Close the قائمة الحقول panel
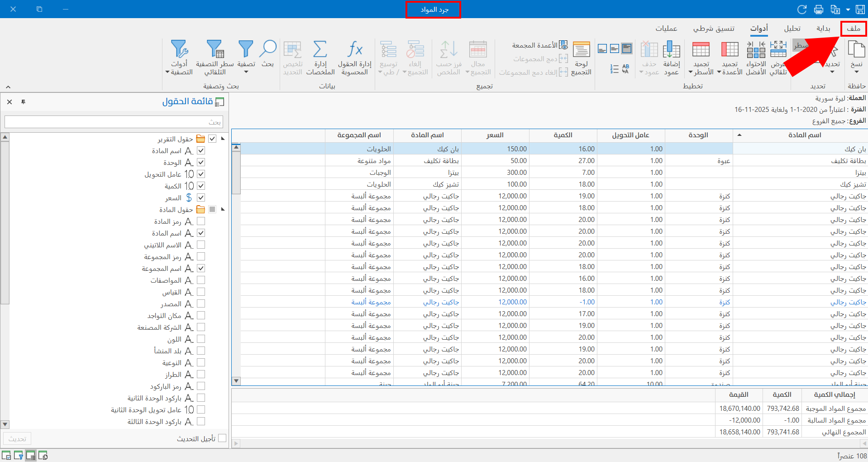The height and width of the screenshot is (462, 868). pyautogui.click(x=10, y=102)
